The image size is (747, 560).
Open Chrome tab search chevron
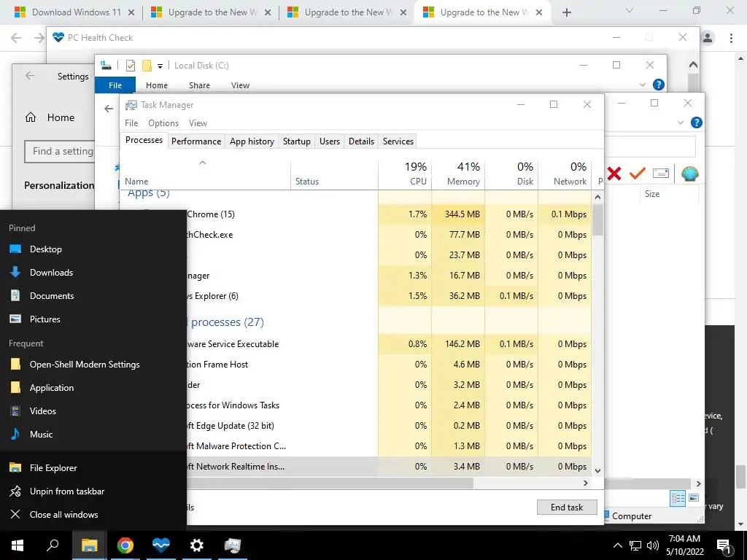click(x=630, y=10)
